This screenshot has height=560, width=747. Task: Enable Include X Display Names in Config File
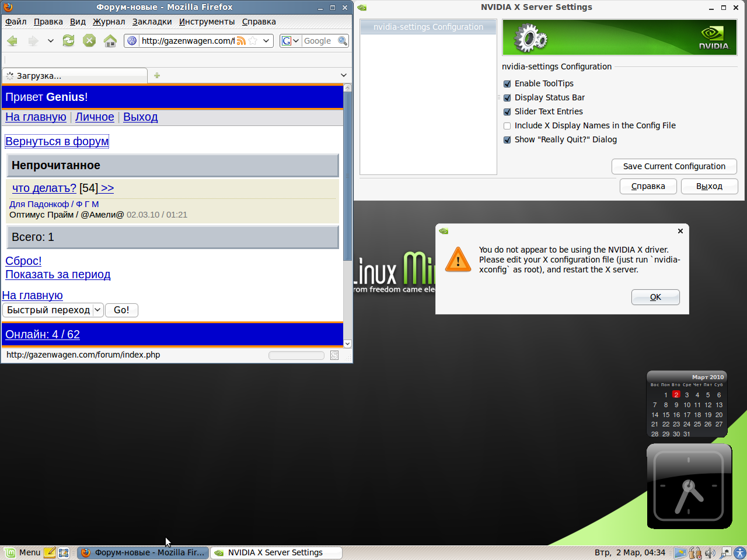click(x=507, y=125)
